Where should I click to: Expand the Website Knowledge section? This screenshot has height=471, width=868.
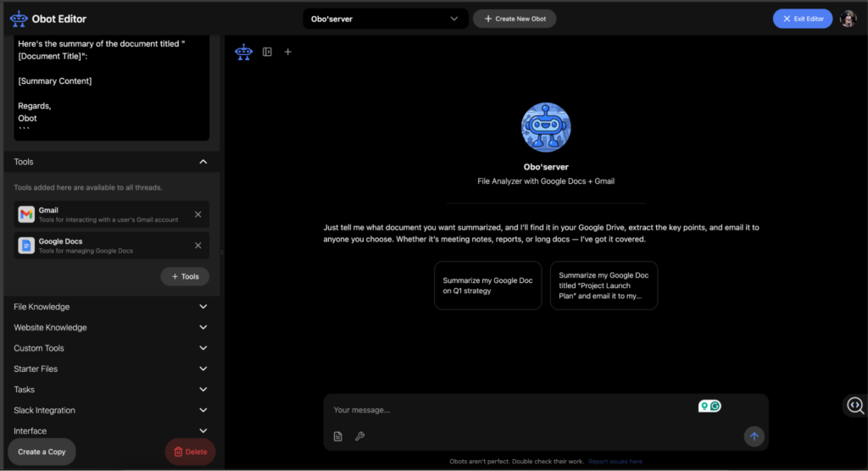(x=111, y=328)
